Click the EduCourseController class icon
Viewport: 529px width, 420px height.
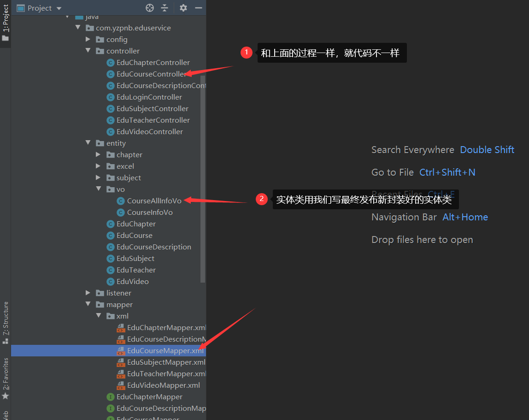click(110, 74)
